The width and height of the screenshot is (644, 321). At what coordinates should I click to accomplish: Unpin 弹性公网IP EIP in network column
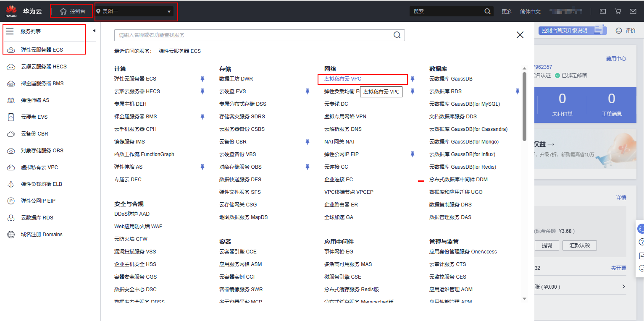(x=413, y=154)
